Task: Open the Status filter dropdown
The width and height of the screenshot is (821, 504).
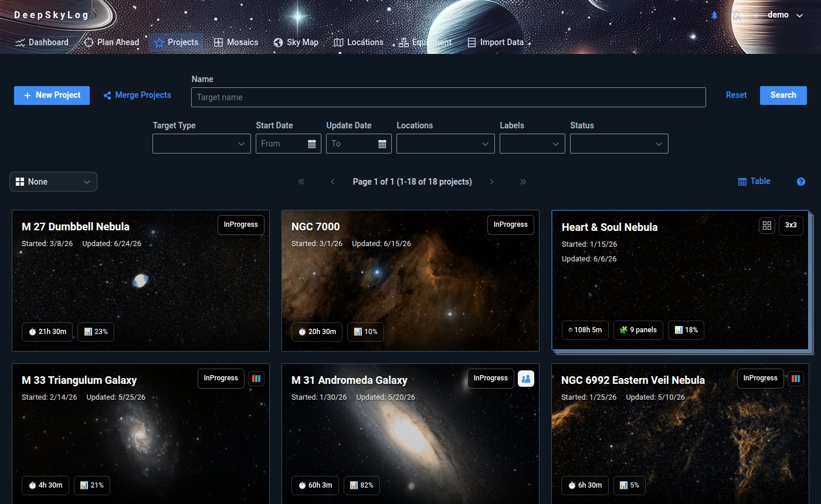Action: coord(619,144)
